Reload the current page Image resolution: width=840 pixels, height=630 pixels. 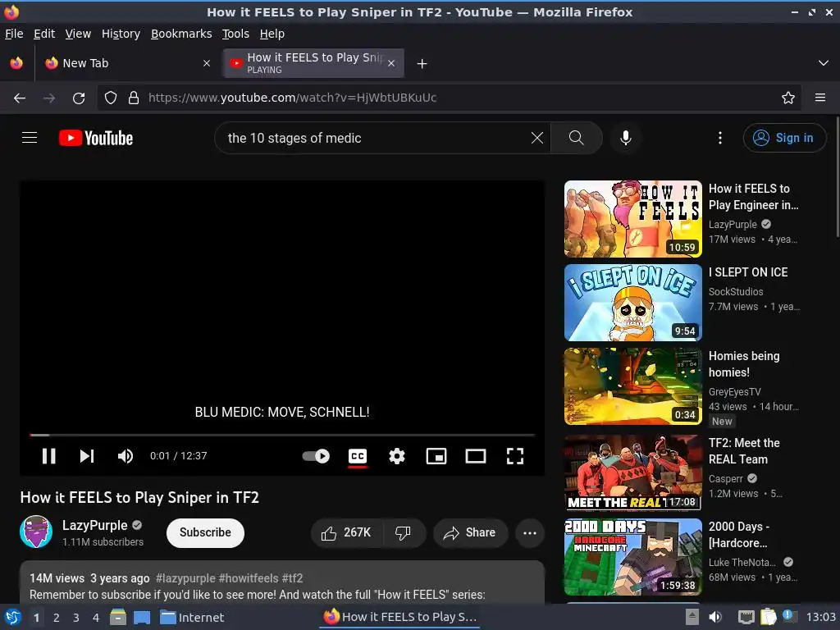point(79,98)
